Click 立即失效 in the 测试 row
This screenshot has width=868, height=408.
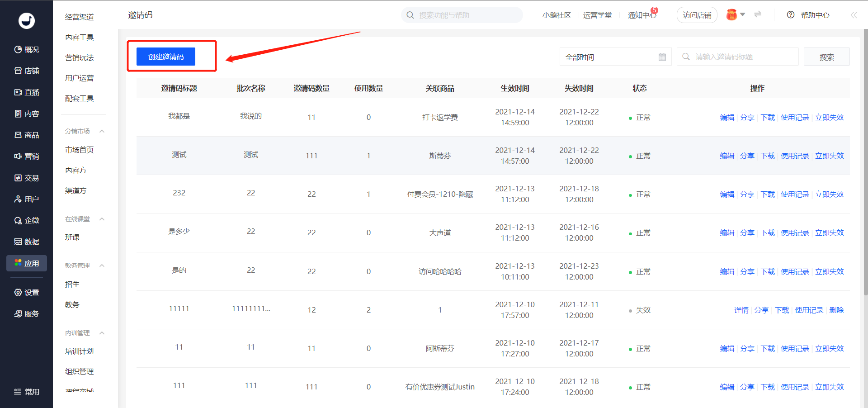pyautogui.click(x=830, y=156)
